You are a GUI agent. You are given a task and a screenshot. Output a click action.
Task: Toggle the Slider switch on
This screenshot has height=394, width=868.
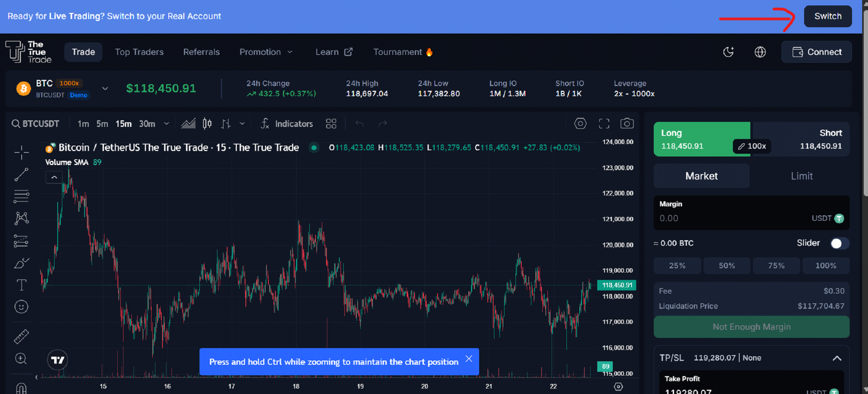tap(840, 243)
